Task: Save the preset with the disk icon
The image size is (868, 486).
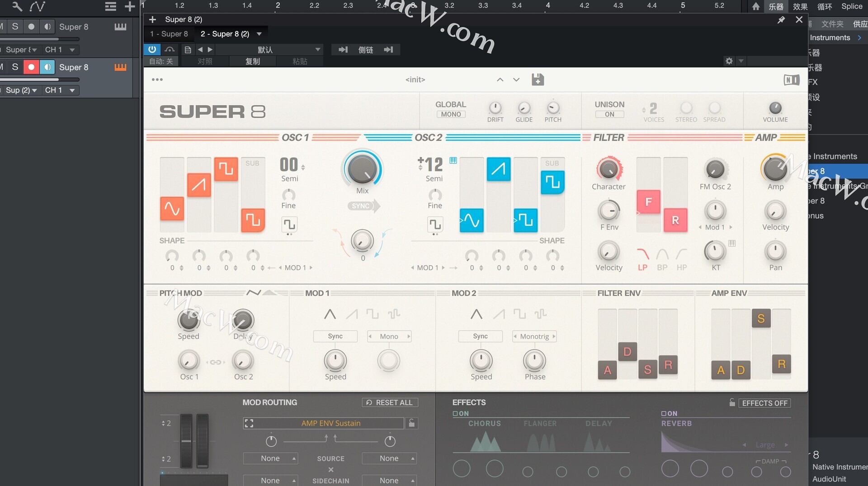Action: [x=538, y=79]
